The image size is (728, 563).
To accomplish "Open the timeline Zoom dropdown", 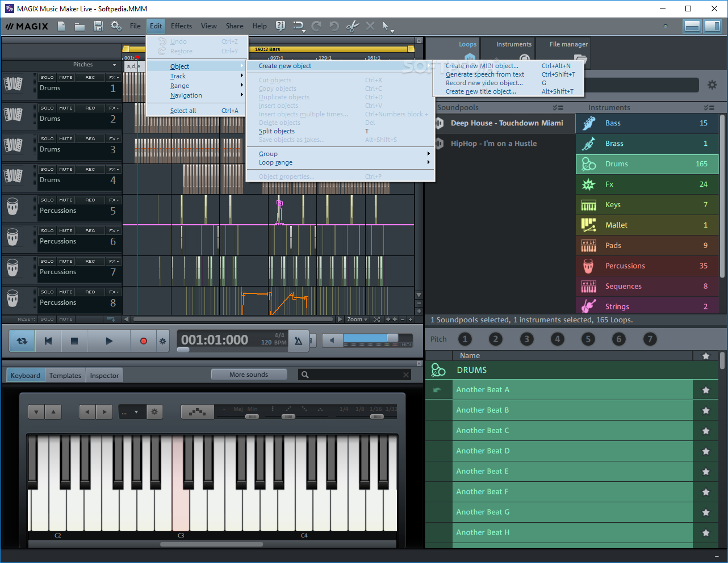I will tap(357, 320).
